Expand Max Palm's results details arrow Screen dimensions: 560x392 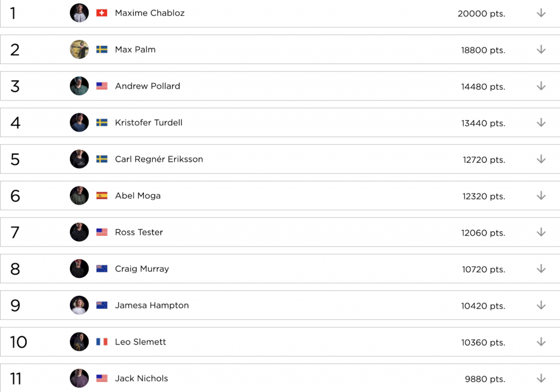pos(541,50)
